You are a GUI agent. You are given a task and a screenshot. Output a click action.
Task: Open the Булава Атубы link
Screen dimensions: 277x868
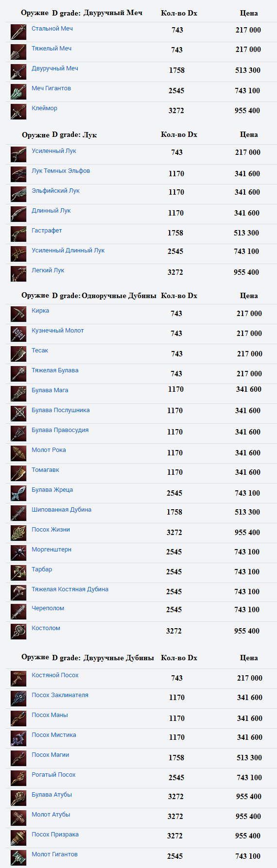coord(52,795)
